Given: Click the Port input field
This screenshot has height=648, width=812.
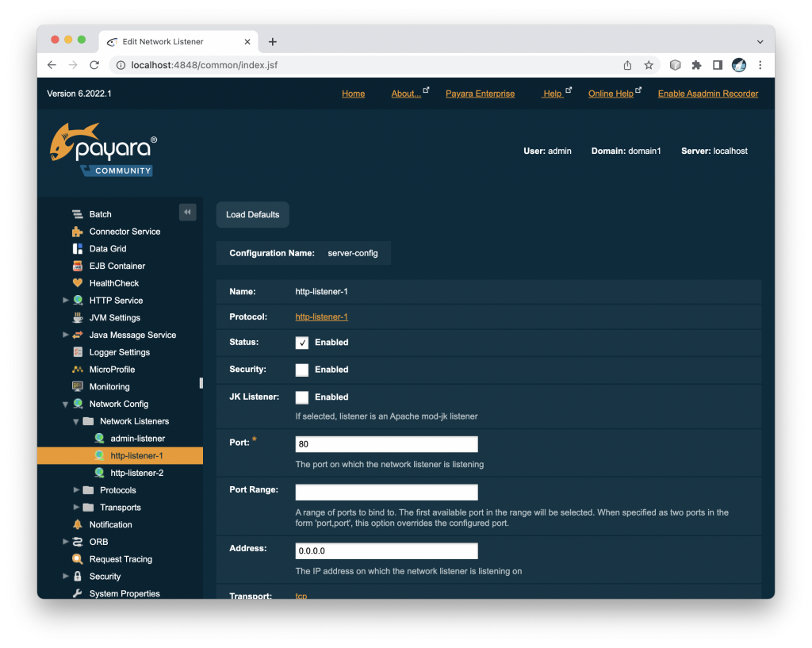Looking at the screenshot, I should click(x=386, y=444).
